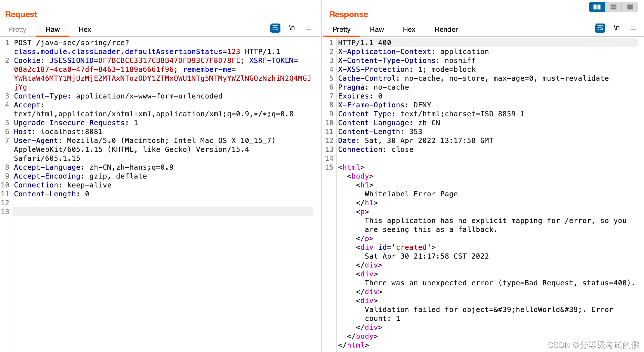644x352 pixels.
Task: Toggle word wrap in the Response editor
Action: click(x=600, y=28)
